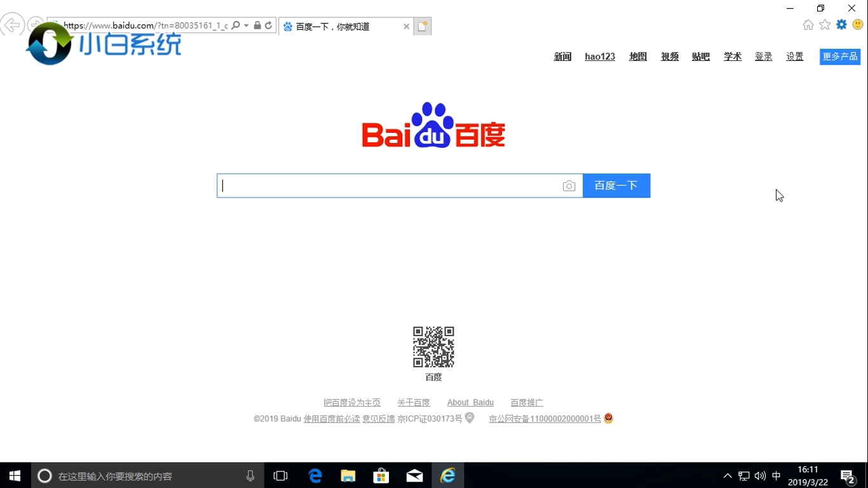Open a new tab with the new-tab button
Image resolution: width=868 pixels, height=488 pixels.
point(423,27)
